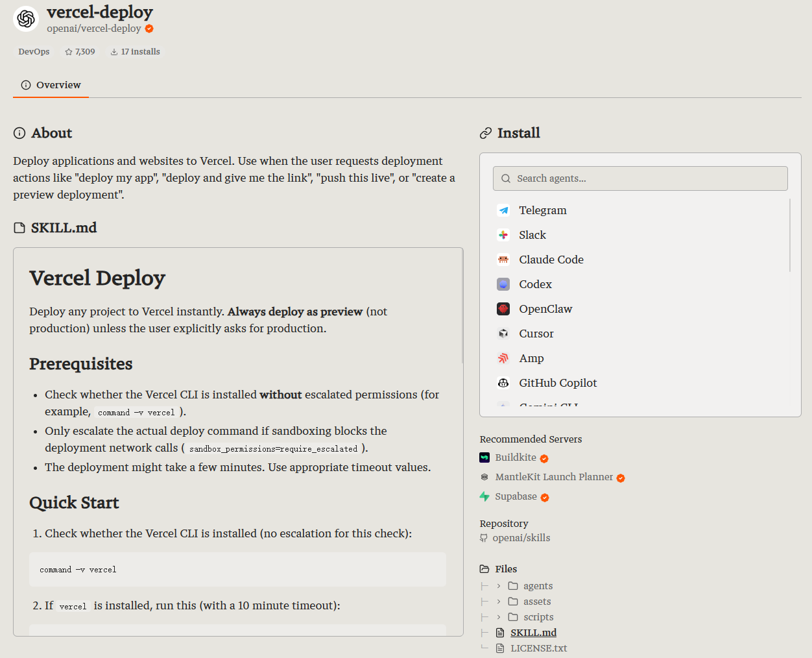Expand the scripts folder chevron
The height and width of the screenshot is (658, 812).
[x=499, y=617]
